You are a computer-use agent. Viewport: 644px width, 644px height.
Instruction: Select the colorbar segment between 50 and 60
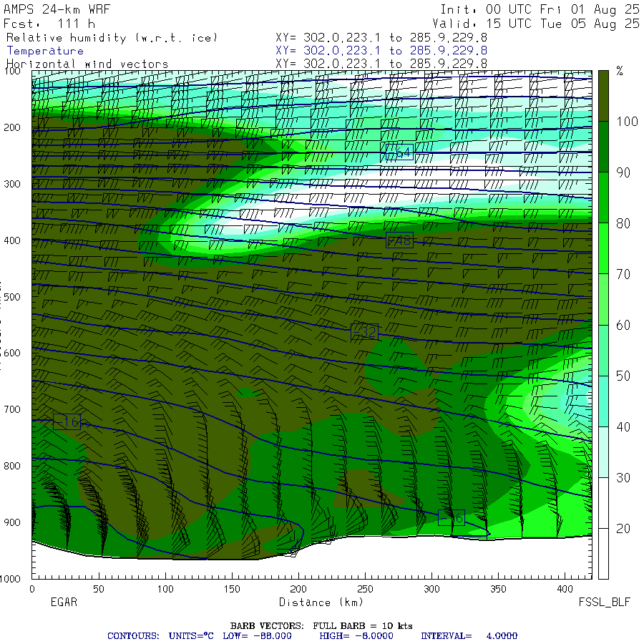[x=603, y=351]
